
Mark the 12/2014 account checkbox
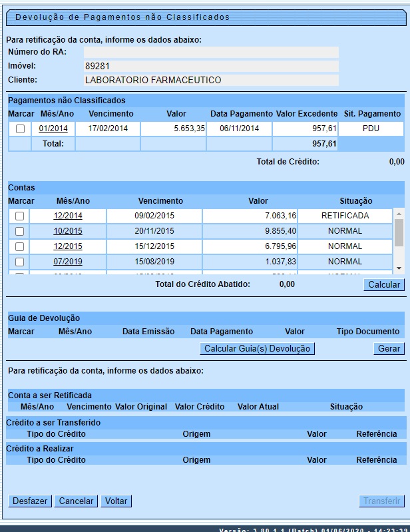pyautogui.click(x=19, y=216)
